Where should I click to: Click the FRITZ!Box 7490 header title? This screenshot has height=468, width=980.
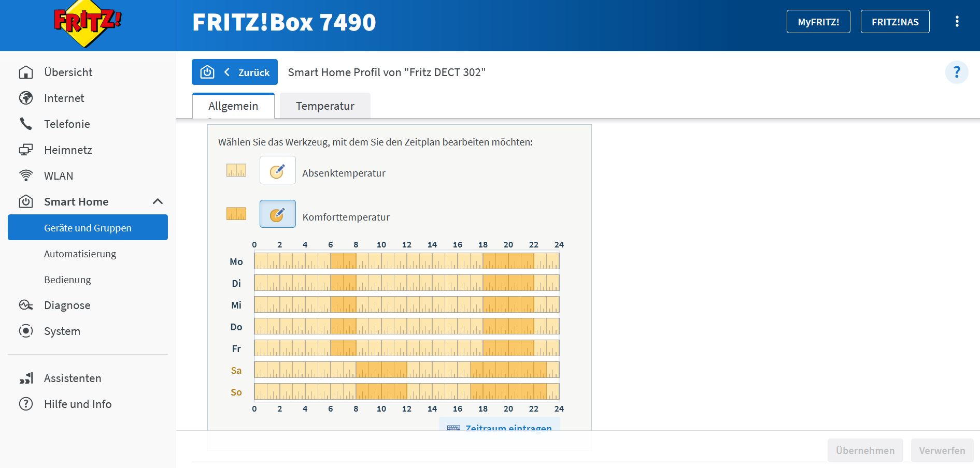tap(284, 22)
